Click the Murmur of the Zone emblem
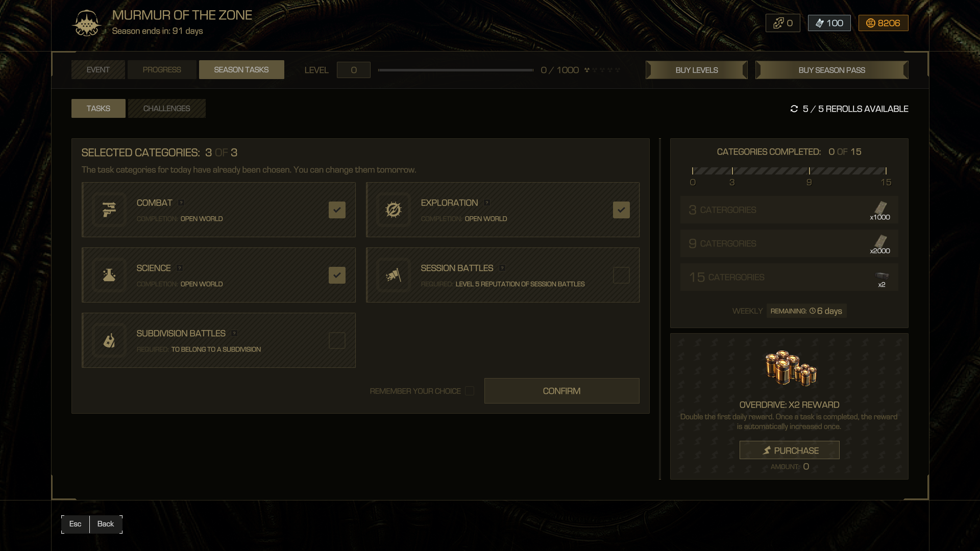This screenshot has width=980, height=551. click(x=86, y=23)
